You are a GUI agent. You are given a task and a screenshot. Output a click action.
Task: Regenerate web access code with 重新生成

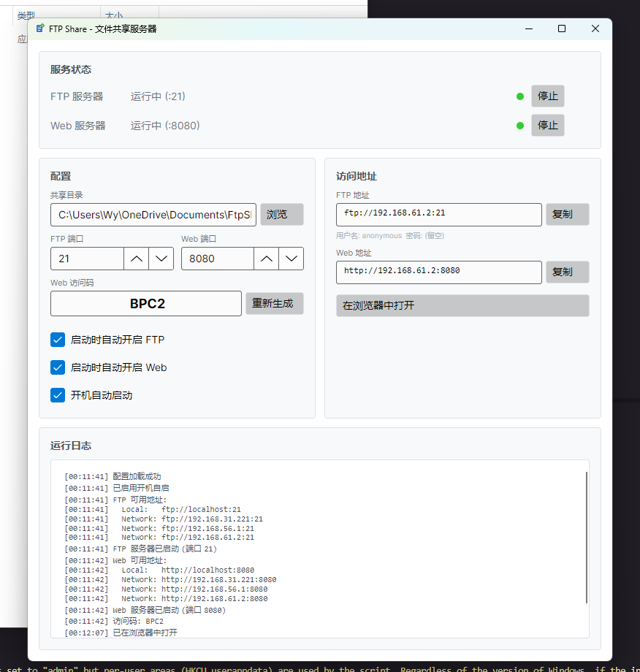point(274,303)
